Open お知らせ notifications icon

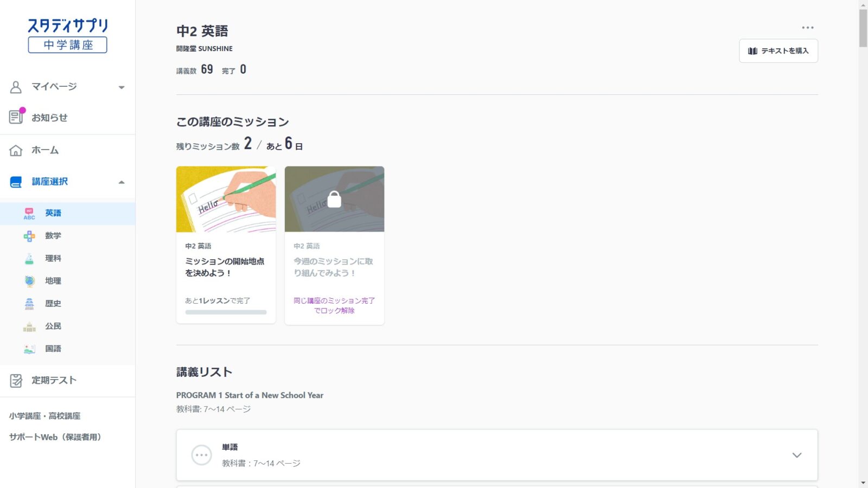(16, 117)
